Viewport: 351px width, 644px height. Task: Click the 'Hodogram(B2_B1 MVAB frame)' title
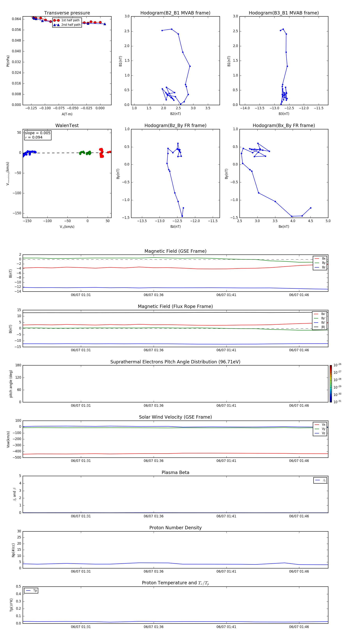click(x=175, y=13)
